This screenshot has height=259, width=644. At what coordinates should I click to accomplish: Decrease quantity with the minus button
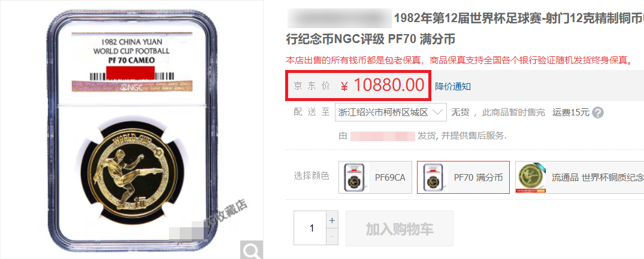332,237
